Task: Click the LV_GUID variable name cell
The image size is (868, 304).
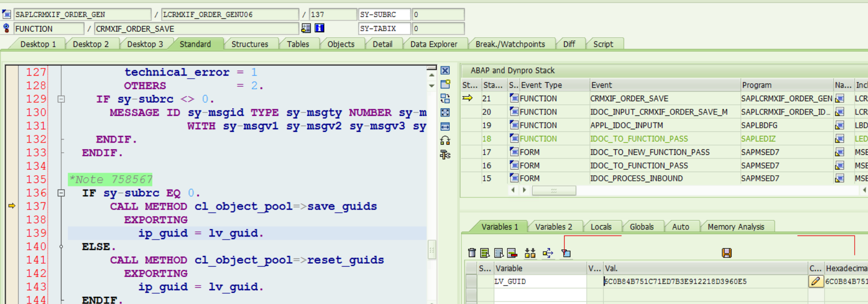Action: [x=540, y=282]
